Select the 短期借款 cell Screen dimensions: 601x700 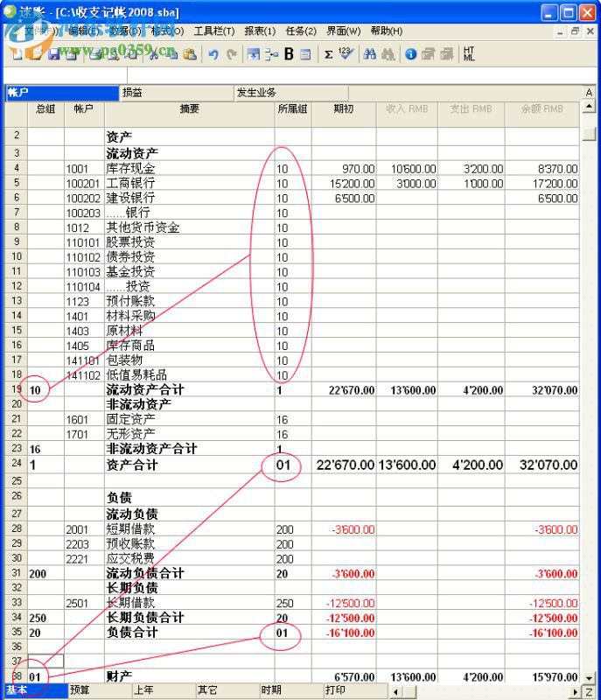coord(190,529)
